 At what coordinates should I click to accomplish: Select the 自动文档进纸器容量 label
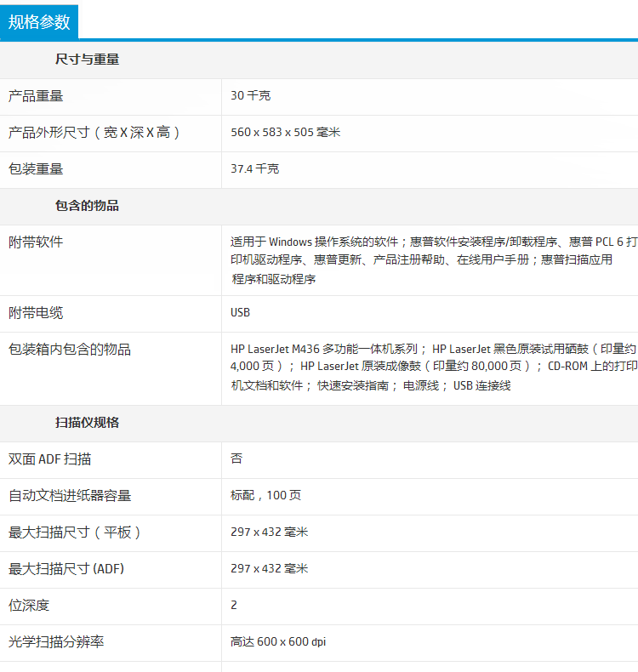click(x=70, y=496)
